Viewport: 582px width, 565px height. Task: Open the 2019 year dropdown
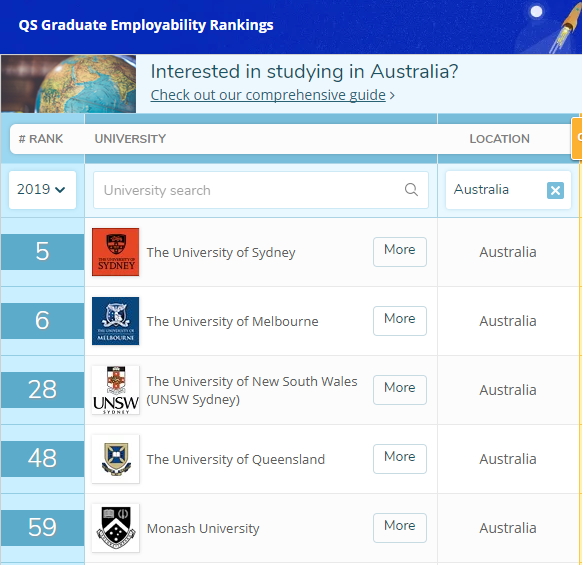pyautogui.click(x=42, y=190)
